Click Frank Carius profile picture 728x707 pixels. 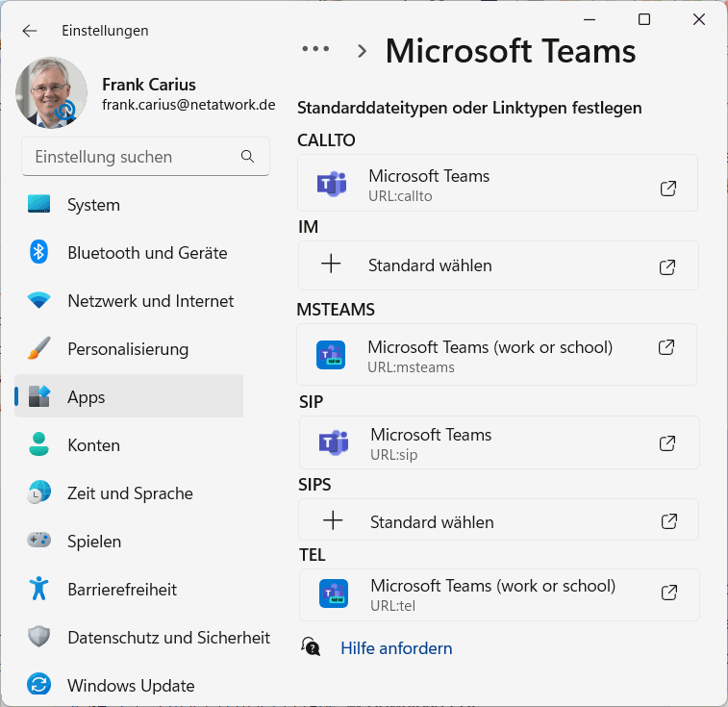point(52,93)
